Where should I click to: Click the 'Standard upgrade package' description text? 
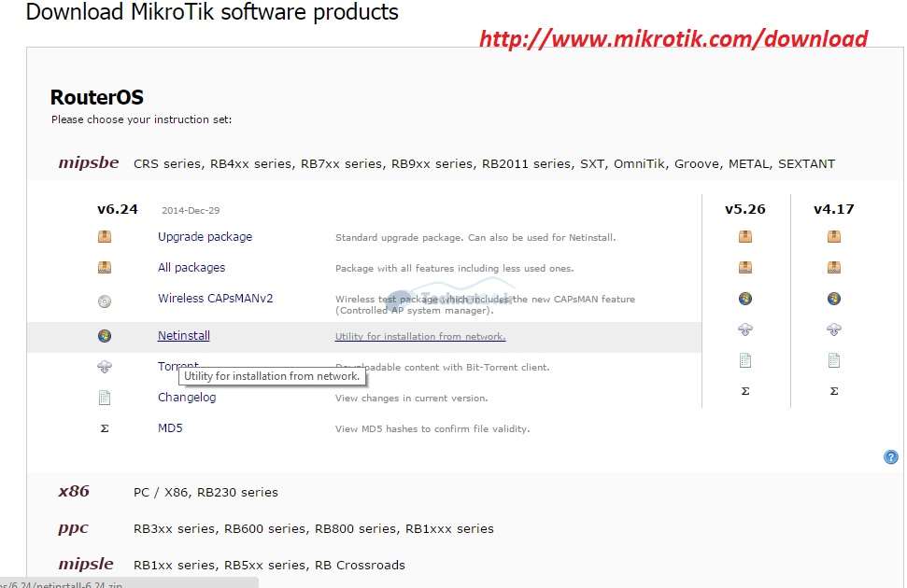[x=475, y=238]
